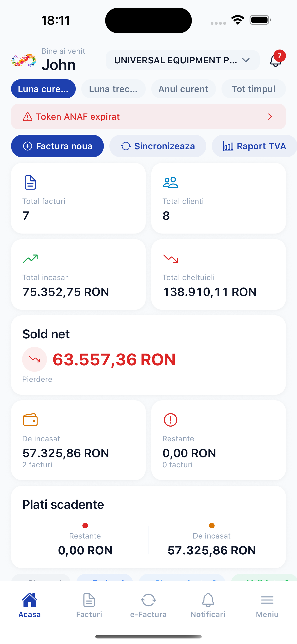Tap the Sincronizeaza button

tap(158, 146)
